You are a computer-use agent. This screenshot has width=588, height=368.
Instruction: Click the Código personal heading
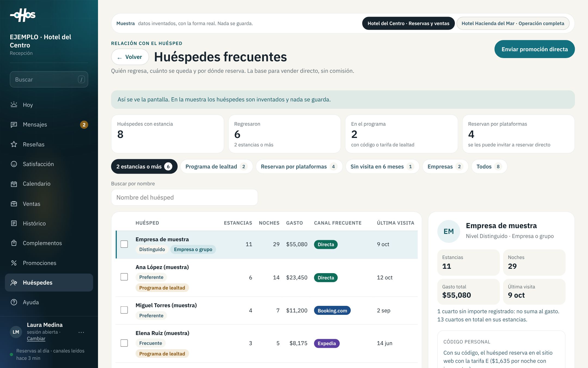[467, 342]
